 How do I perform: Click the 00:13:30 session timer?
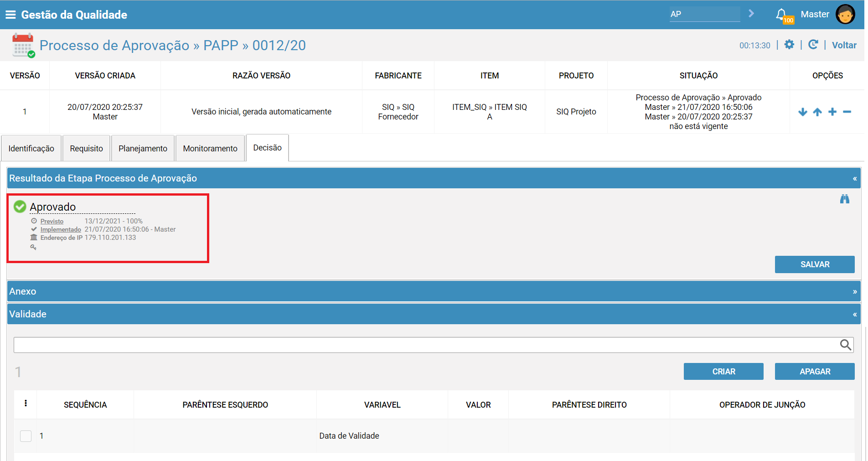(754, 46)
